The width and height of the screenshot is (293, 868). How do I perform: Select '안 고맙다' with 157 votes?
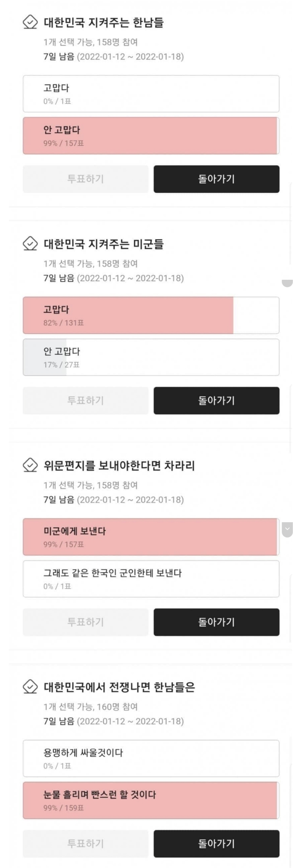(x=151, y=136)
